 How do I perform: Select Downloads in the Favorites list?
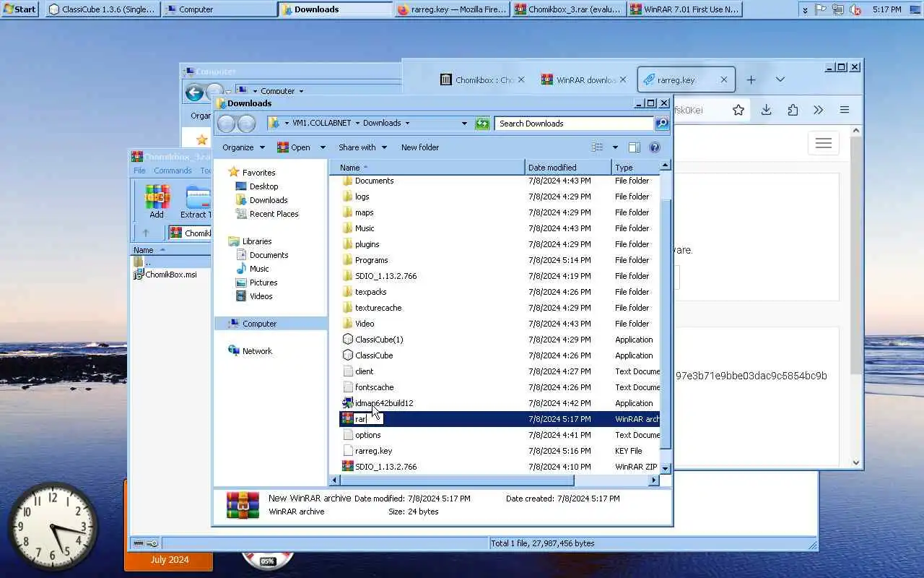[x=268, y=200]
